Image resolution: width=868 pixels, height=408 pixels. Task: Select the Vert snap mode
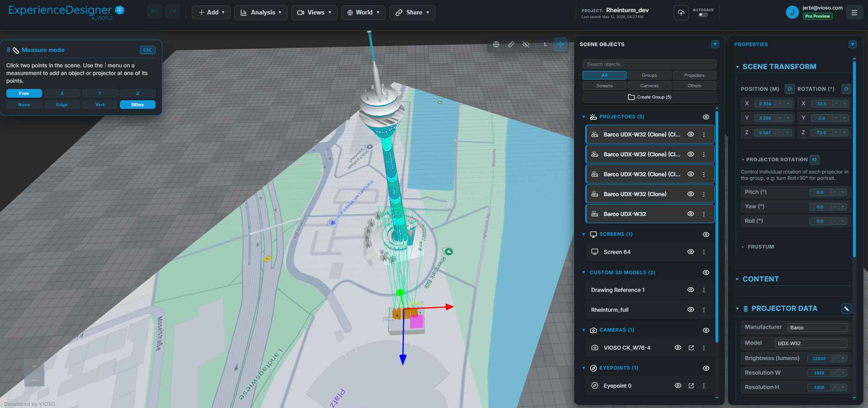click(100, 104)
